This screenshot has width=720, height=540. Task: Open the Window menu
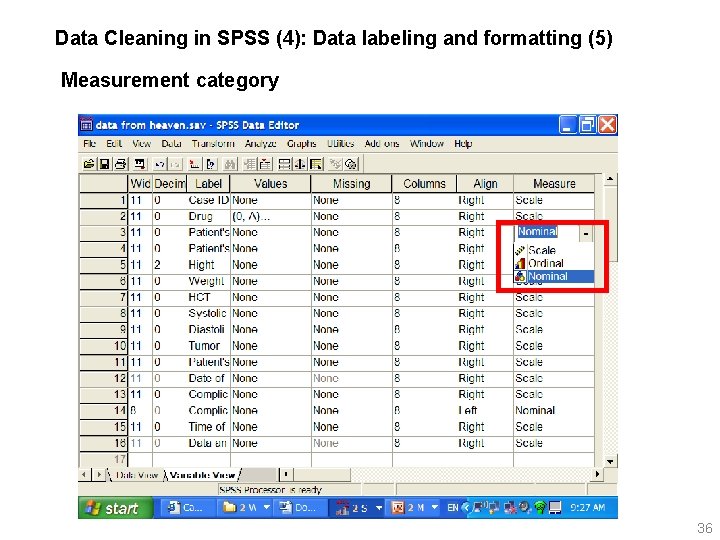(427, 144)
